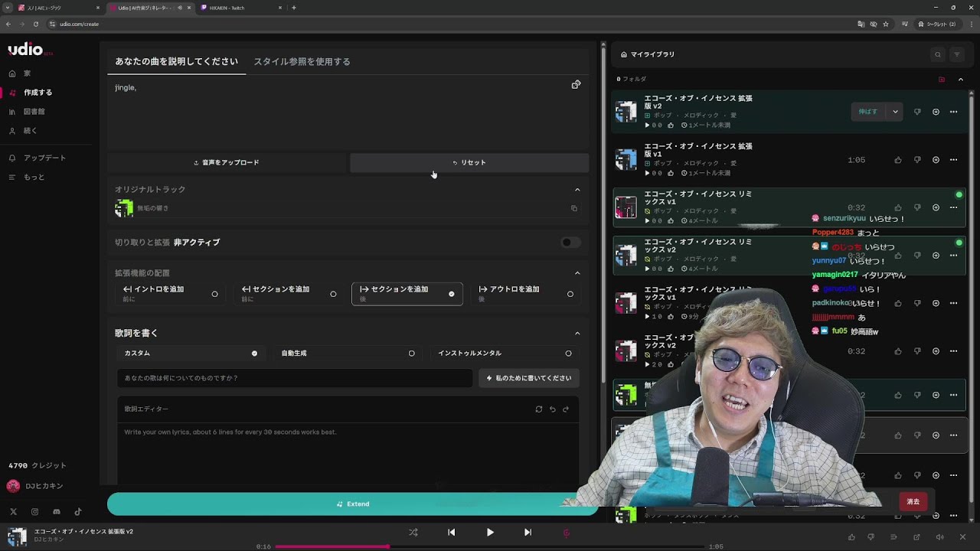Click the リセット button
This screenshot has height=551, width=980.
click(469, 162)
